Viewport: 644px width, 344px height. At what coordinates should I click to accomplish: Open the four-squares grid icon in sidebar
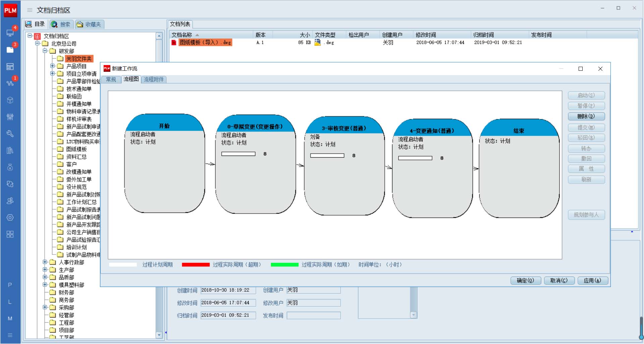[10, 234]
